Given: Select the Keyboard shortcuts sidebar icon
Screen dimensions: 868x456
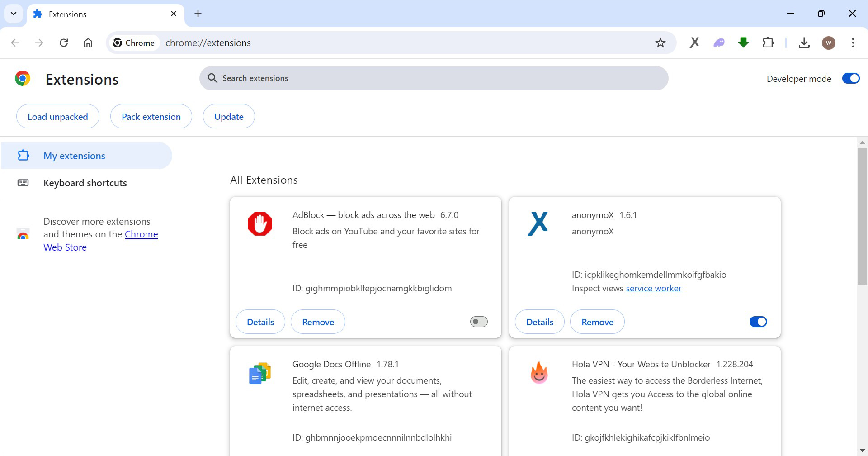Looking at the screenshot, I should pos(23,182).
